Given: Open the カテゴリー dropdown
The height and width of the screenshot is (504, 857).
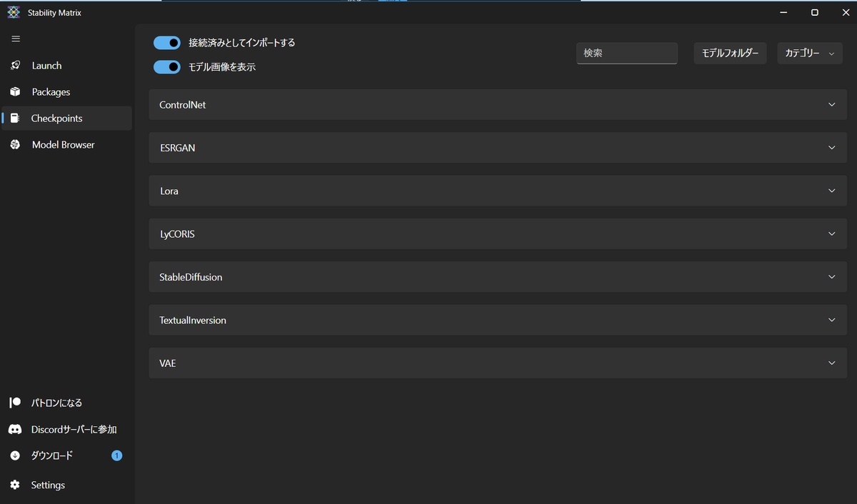Looking at the screenshot, I should (810, 54).
